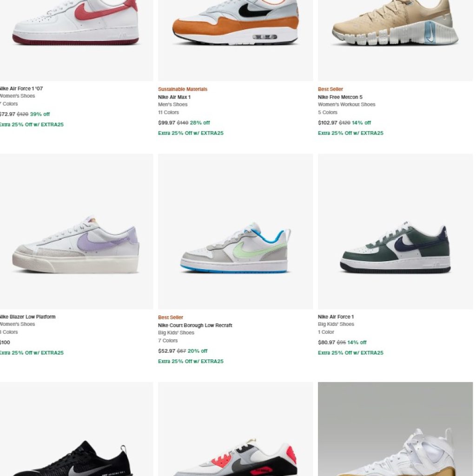The width and height of the screenshot is (476, 476).
Task: Click the Nike Air Max 1 title link
Action: [x=174, y=97]
